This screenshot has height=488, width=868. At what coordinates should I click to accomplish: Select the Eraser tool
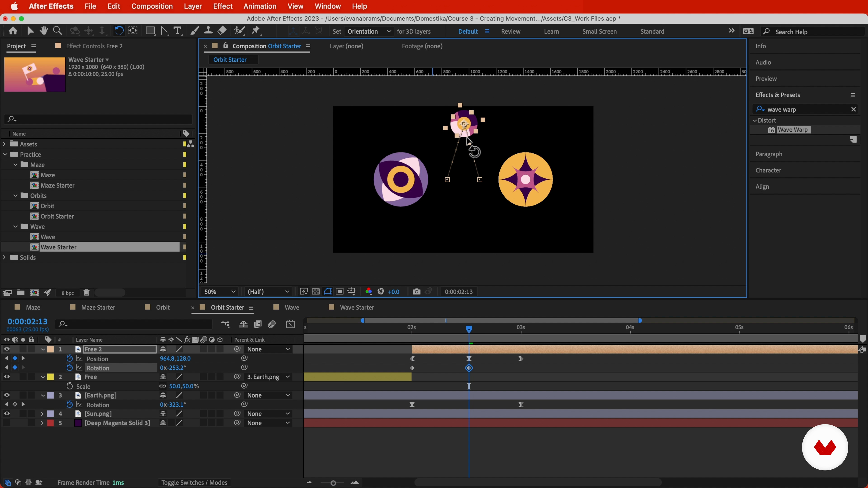(222, 31)
